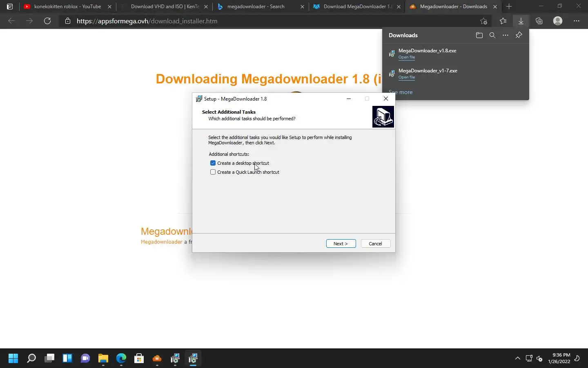Switch to konekokitten roblox YouTube tab
Viewport: 588px width, 368px height.
click(68, 7)
